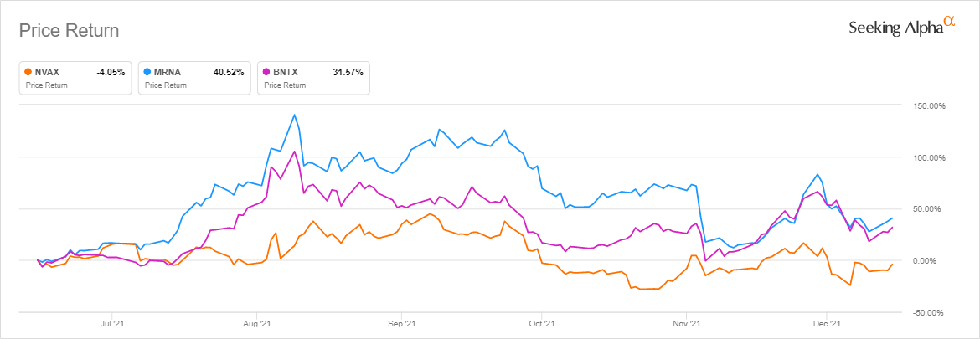Click the Seeking Alpha logo
The width and height of the screenshot is (980, 339).
coord(902,27)
